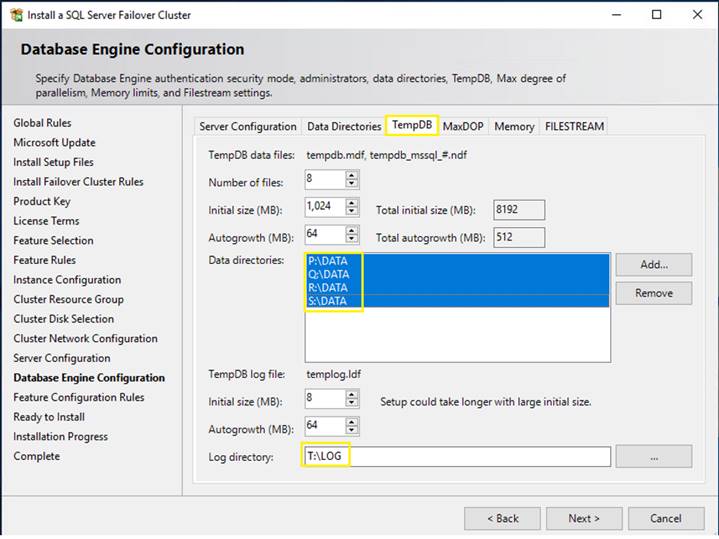The image size is (719, 539).
Task: Decrease log file Initial size down arrow
Action: pyautogui.click(x=352, y=403)
